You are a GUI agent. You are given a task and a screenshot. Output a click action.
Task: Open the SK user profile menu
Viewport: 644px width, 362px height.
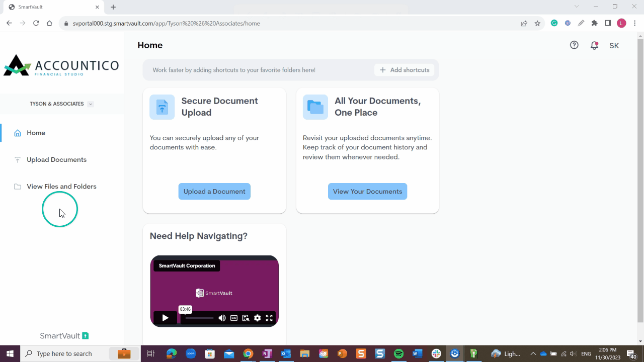pos(614,45)
